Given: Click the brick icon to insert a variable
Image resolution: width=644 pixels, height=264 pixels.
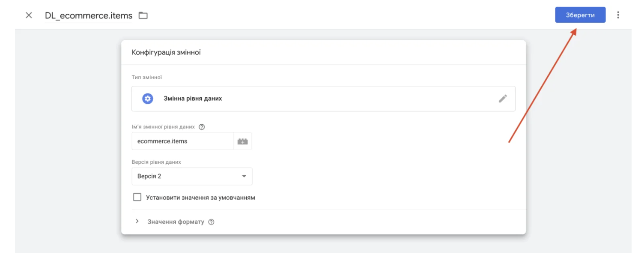Looking at the screenshot, I should tap(243, 141).
